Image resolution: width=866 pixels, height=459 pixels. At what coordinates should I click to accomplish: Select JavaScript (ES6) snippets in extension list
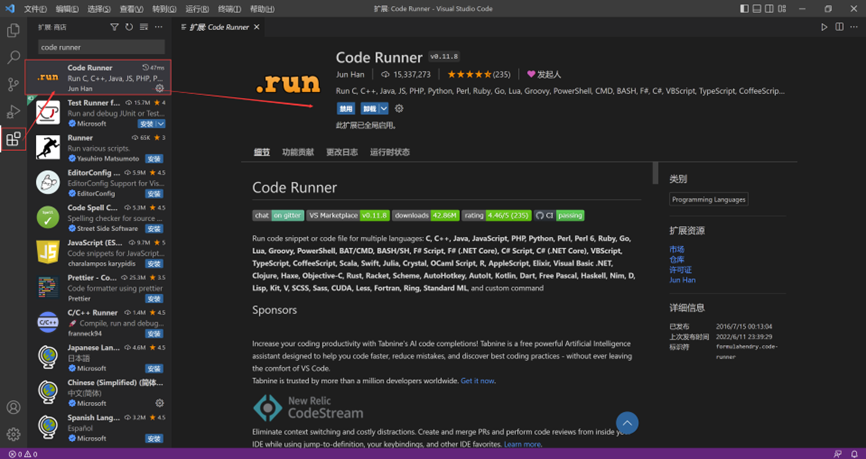[x=99, y=254]
